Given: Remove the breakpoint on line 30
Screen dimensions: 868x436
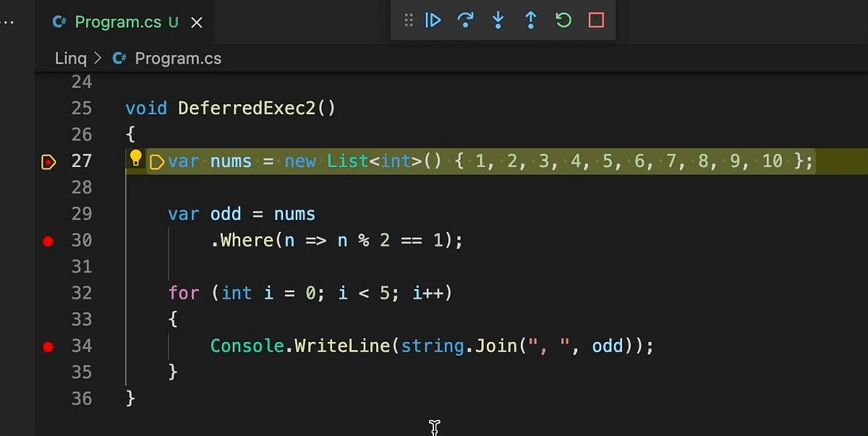Looking at the screenshot, I should 48,241.
